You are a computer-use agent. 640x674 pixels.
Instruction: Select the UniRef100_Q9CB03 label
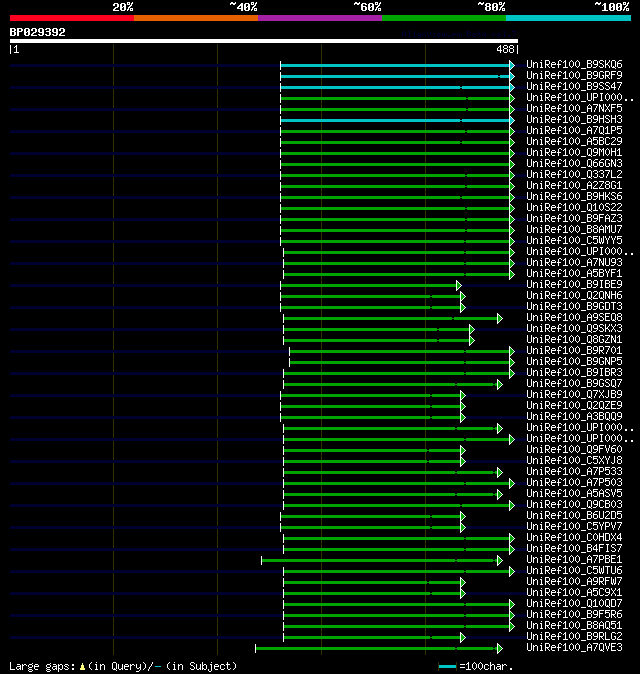(x=574, y=505)
